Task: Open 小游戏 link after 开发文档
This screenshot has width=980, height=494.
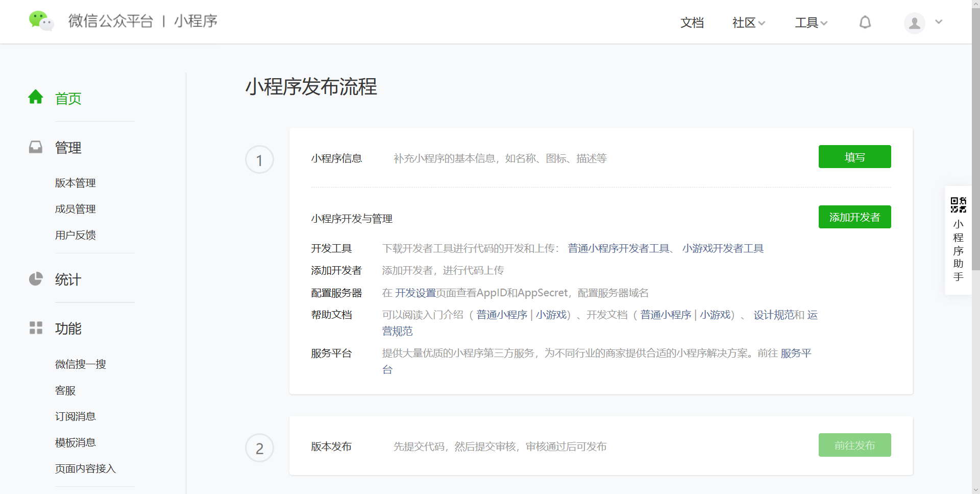Action: pos(715,315)
